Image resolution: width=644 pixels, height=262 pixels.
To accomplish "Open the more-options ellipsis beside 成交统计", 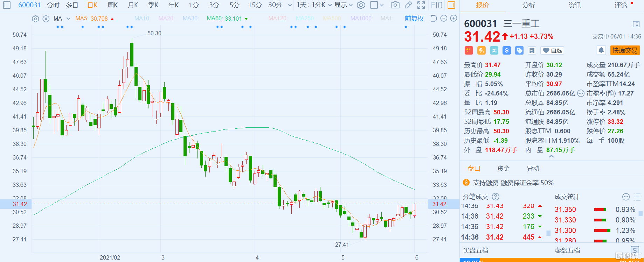I will pyautogui.click(x=626, y=197).
